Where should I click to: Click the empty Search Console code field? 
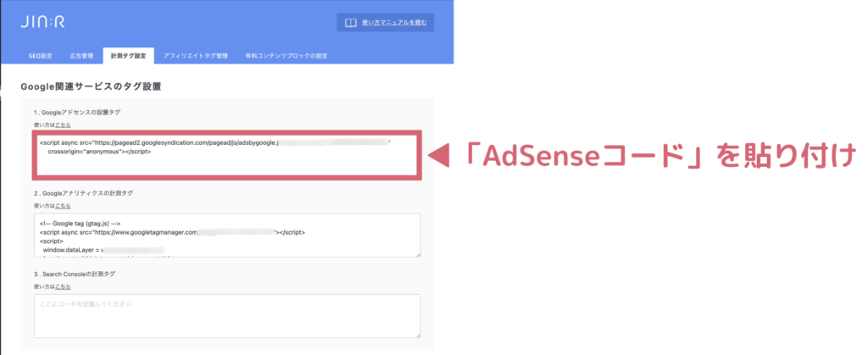pyautogui.click(x=226, y=316)
